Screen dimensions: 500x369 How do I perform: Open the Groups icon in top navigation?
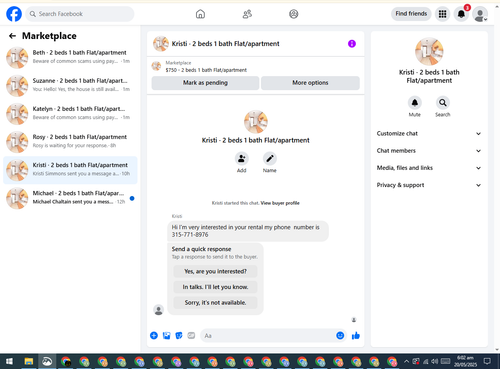tap(293, 14)
